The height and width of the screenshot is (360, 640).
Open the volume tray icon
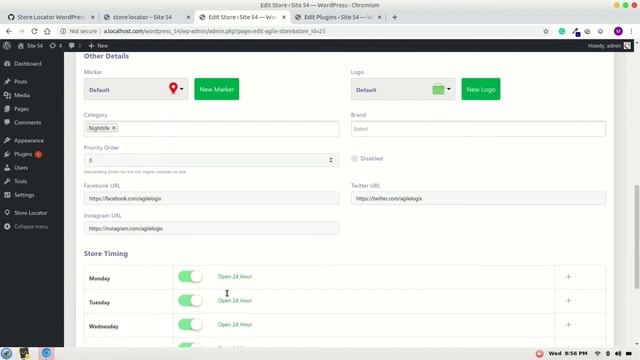pos(618,353)
